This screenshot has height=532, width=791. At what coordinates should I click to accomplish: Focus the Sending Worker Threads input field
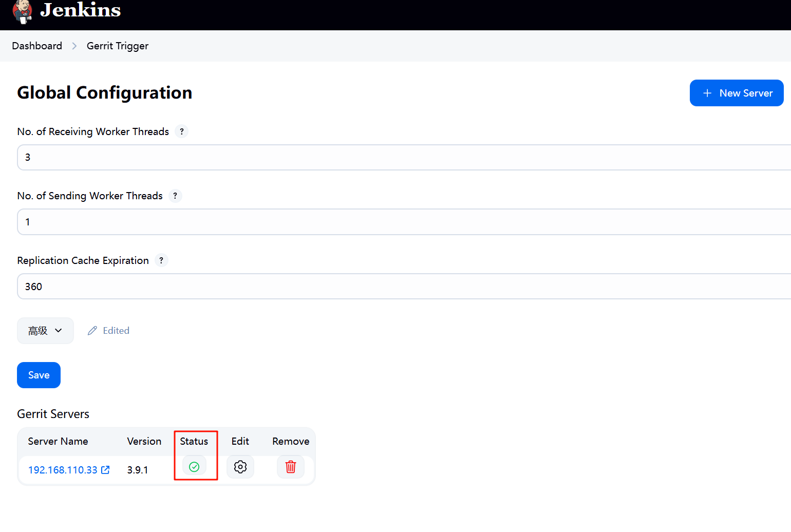coord(404,222)
